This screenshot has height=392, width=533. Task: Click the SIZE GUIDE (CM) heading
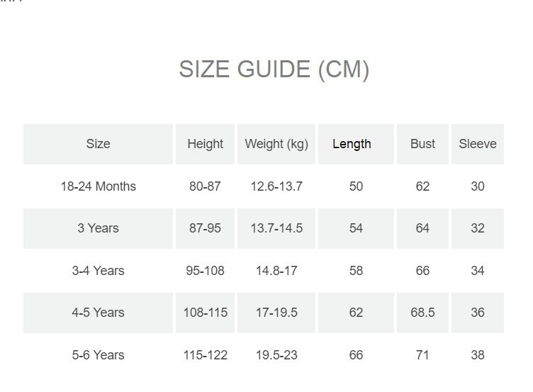(x=274, y=69)
